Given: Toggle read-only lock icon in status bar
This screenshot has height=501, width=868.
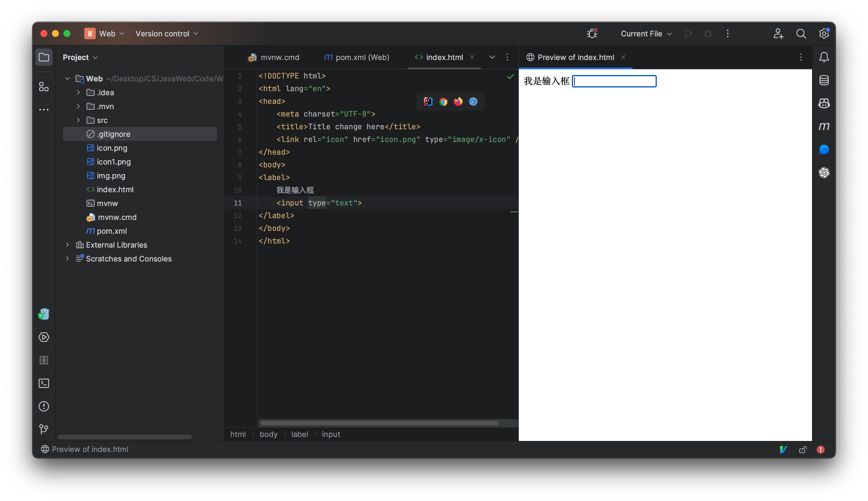Looking at the screenshot, I should 802,449.
